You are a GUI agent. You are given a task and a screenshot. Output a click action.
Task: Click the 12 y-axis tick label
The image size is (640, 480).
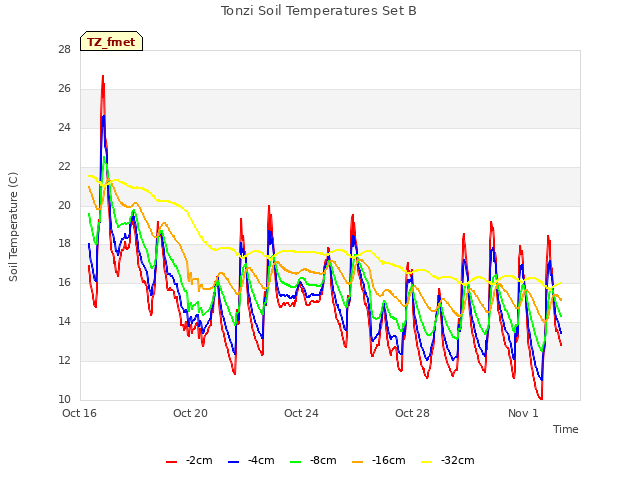[x=64, y=360]
